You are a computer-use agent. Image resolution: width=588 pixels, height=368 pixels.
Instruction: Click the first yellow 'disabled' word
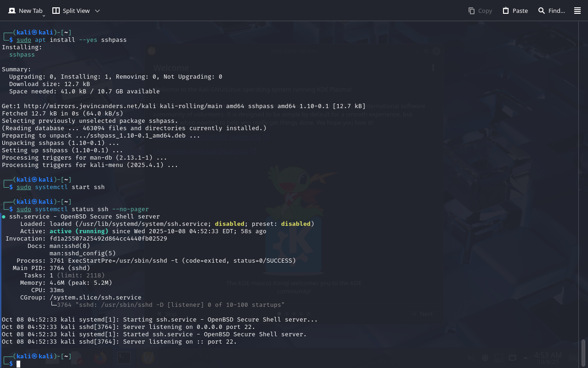click(229, 224)
